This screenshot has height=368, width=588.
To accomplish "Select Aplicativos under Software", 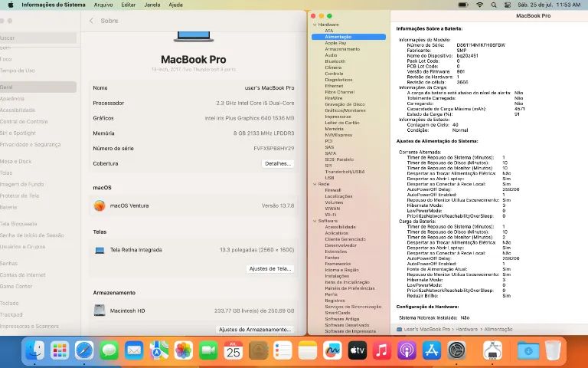I will 336,233.
